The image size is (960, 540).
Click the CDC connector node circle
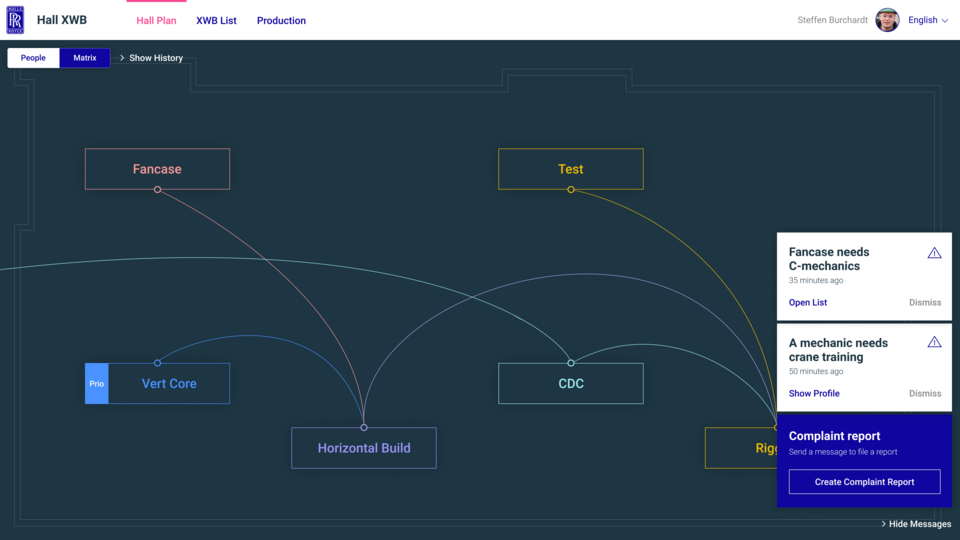[571, 363]
